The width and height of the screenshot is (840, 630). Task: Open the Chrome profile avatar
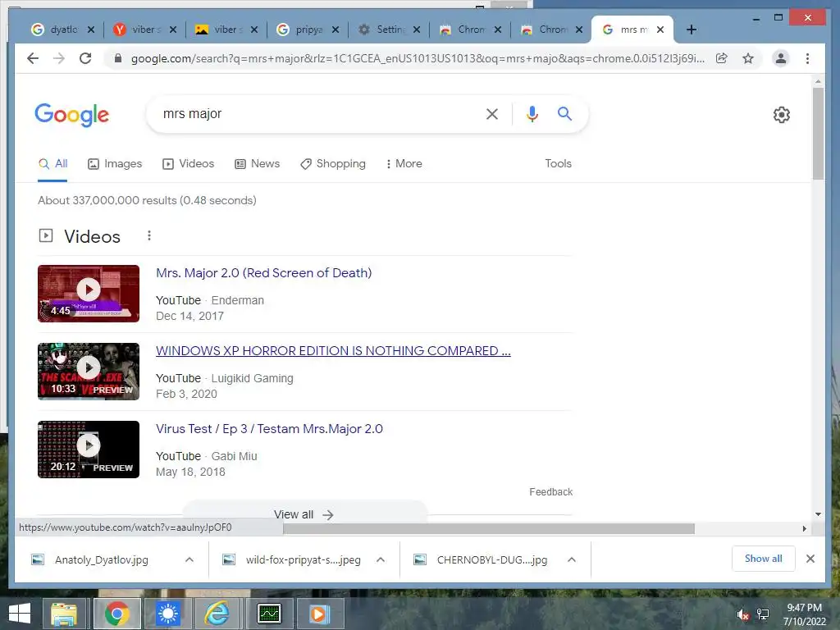click(x=781, y=58)
